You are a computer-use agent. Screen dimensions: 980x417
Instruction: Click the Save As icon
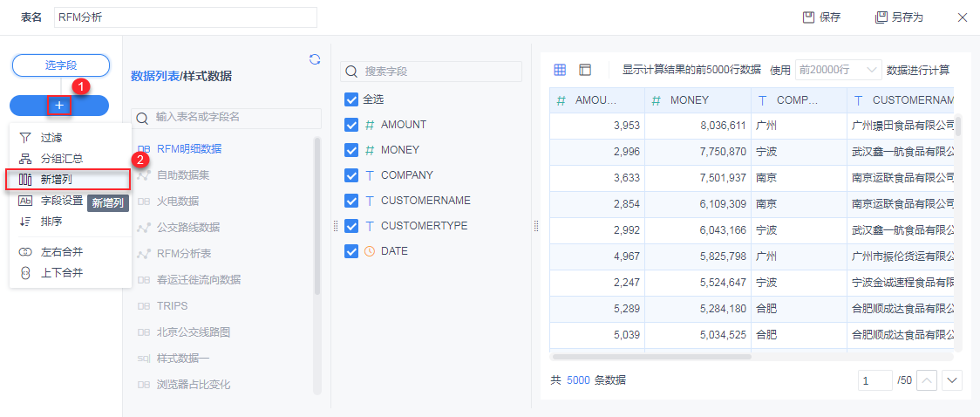tap(881, 17)
